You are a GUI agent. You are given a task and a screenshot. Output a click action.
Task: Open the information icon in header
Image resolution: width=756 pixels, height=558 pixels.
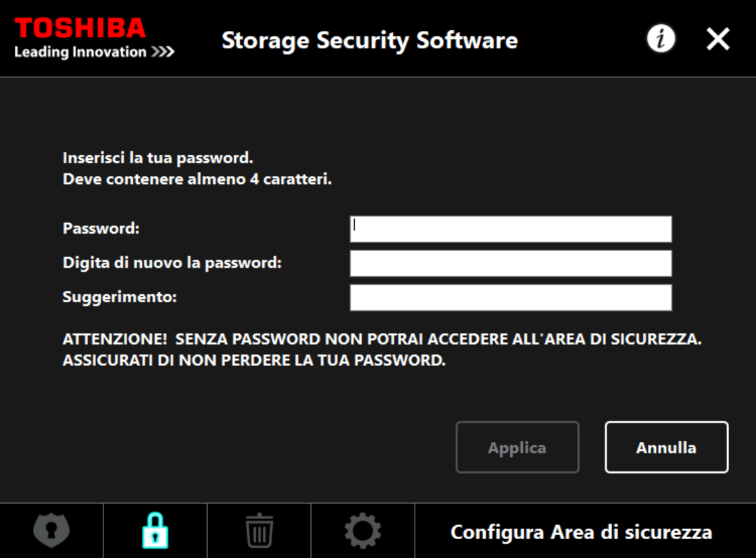coord(661,38)
